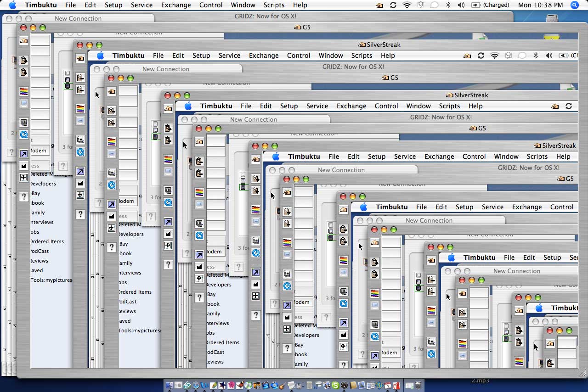Select Developers folder in the leftmost mailbox list

43,184
